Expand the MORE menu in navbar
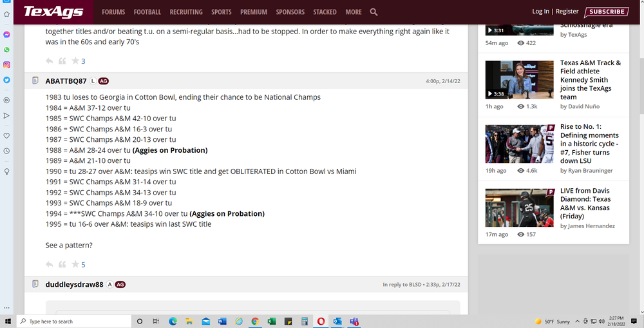 353,12
